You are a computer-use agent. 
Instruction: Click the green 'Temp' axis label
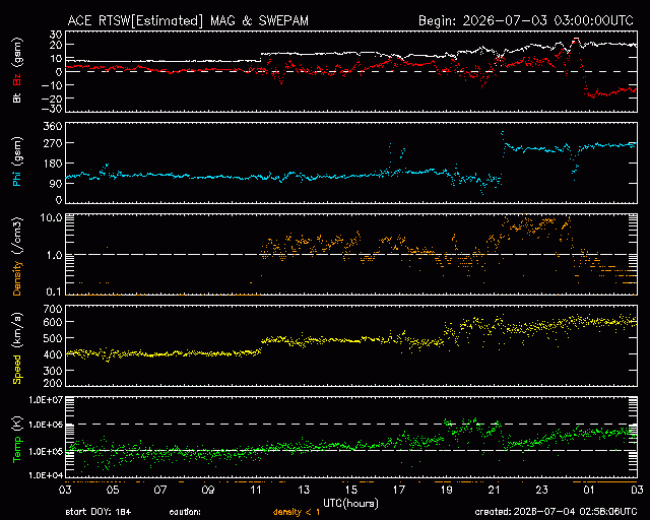pyautogui.click(x=17, y=449)
